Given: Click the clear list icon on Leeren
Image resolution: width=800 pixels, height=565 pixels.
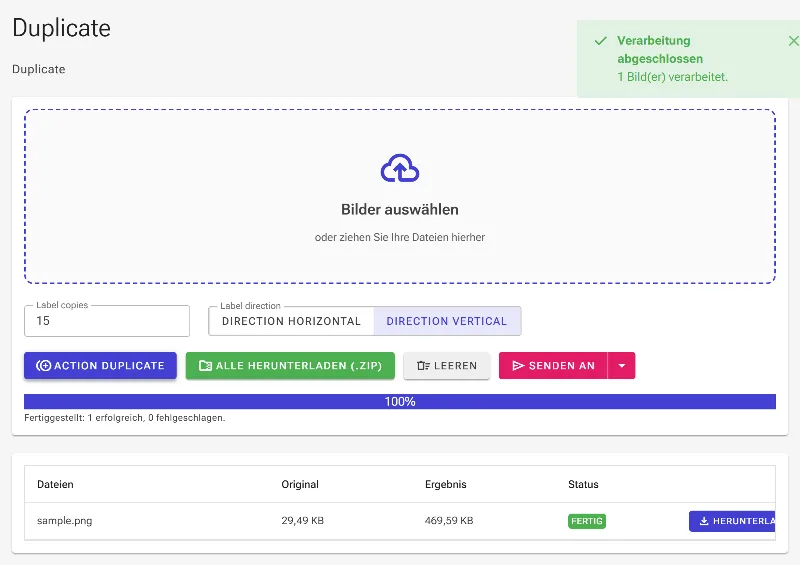Looking at the screenshot, I should pyautogui.click(x=423, y=365).
